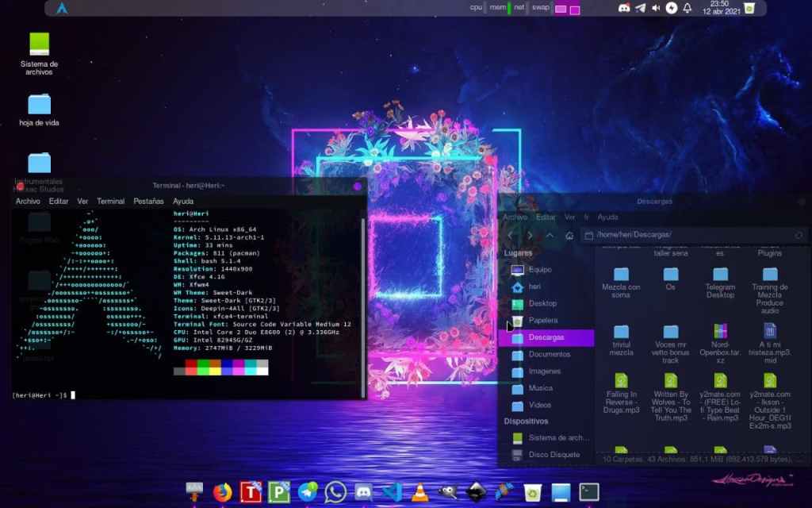Switch to the second workspace in pager
The image size is (812, 508).
coord(574,10)
